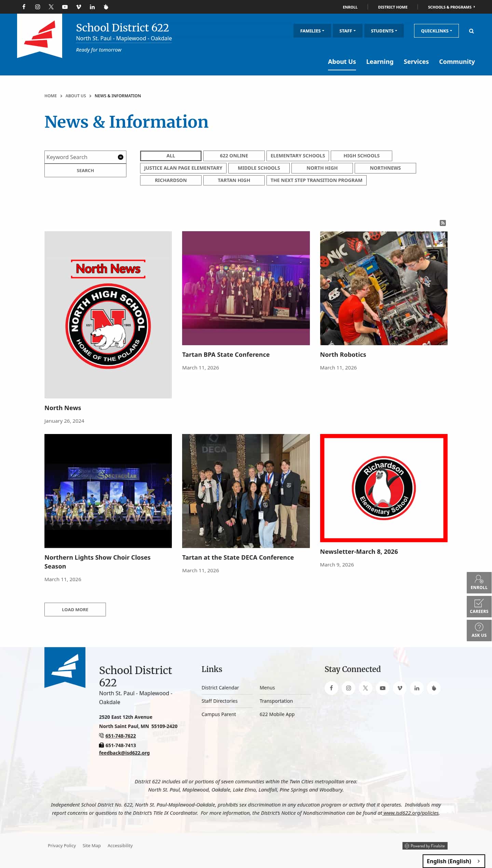Open the X (Twitter) icon in the top bar

(x=51, y=7)
